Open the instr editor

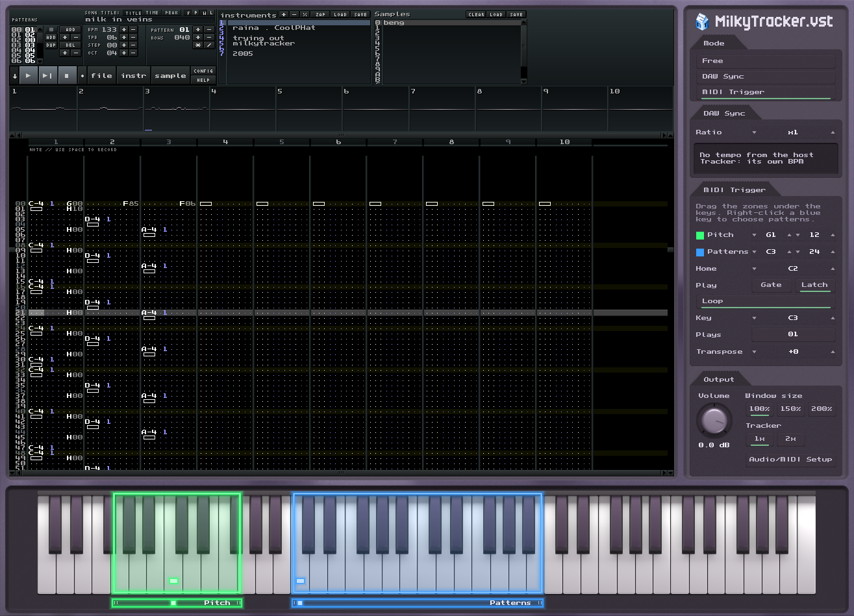[x=133, y=75]
